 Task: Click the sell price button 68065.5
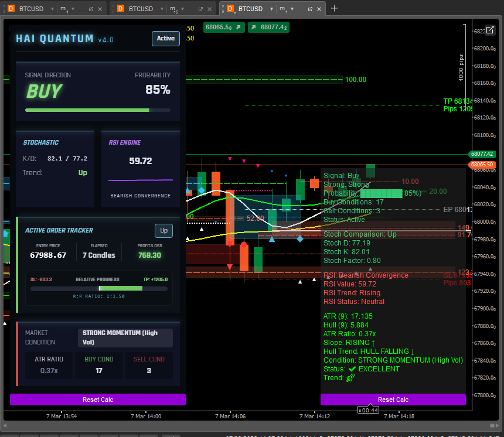pyautogui.click(x=223, y=27)
